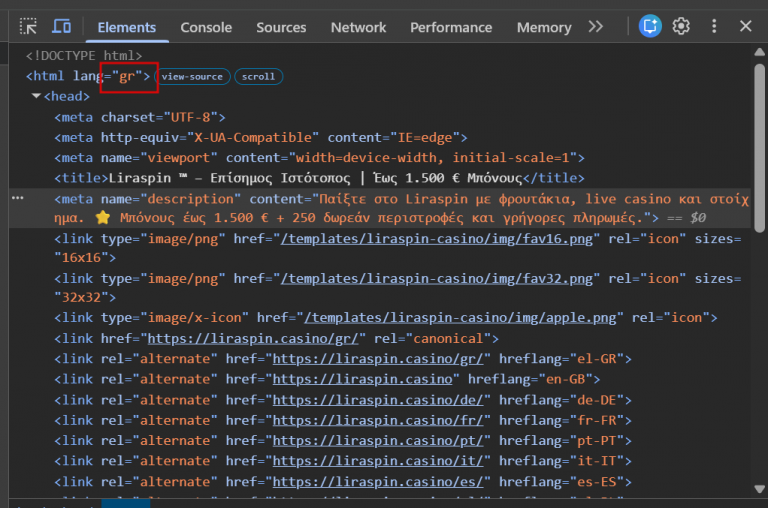Click the "canonical" rel value
The width and height of the screenshot is (768, 508).
pyautogui.click(x=449, y=339)
